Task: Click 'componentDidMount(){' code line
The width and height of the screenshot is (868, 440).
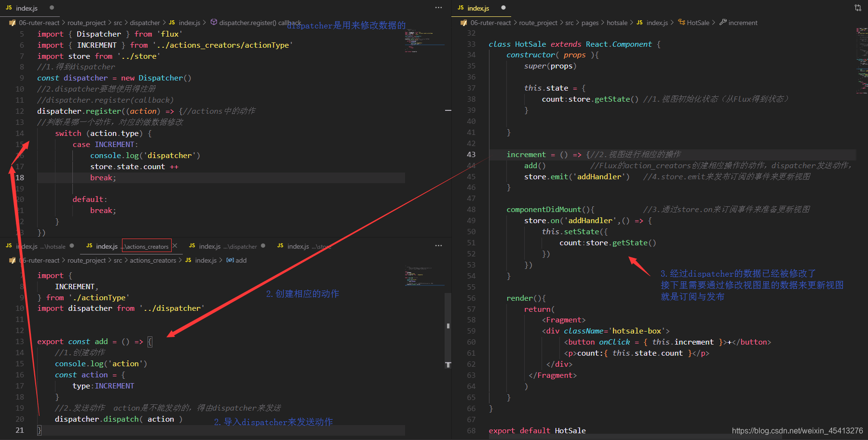Action: pos(550,209)
